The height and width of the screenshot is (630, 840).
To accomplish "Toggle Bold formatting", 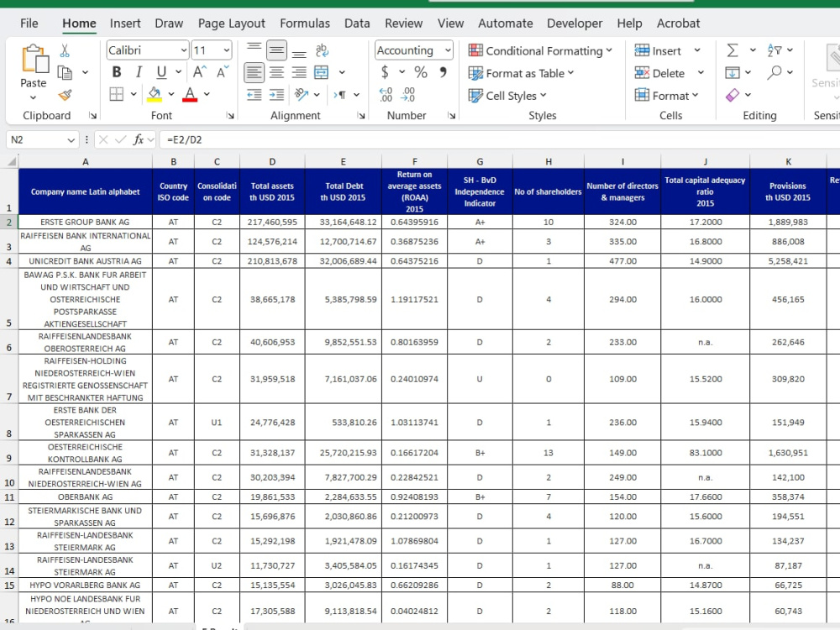I will (x=116, y=72).
